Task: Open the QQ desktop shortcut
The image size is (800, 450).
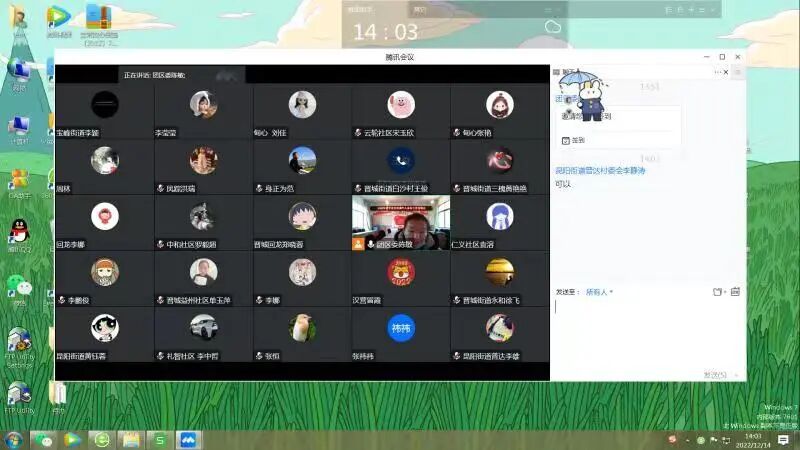Action: click(x=19, y=236)
